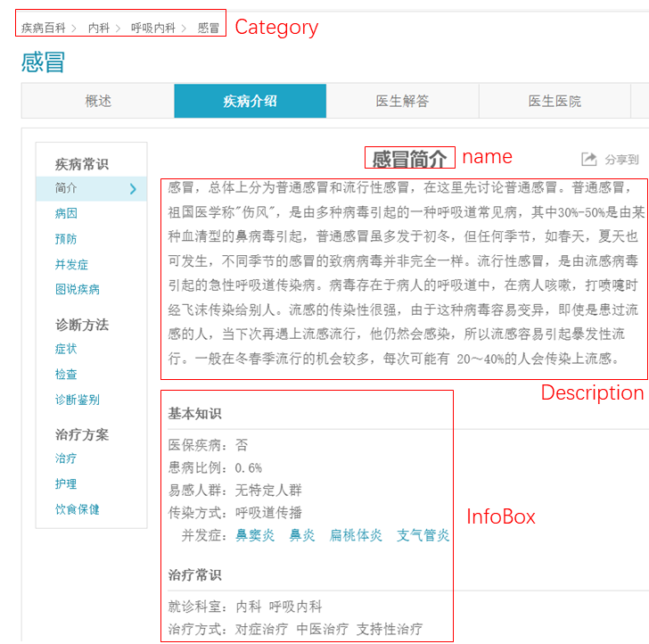Screen dimensions: 649x644
Task: Click the 患病比例: 0.6% row
Action: click(x=215, y=468)
